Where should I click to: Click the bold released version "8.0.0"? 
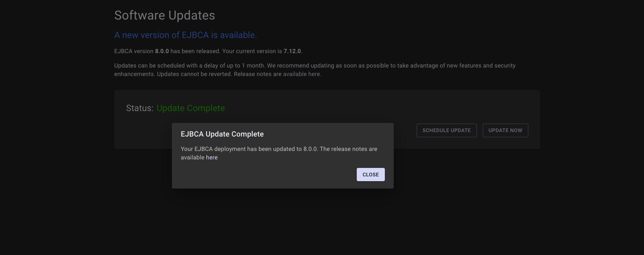click(162, 51)
